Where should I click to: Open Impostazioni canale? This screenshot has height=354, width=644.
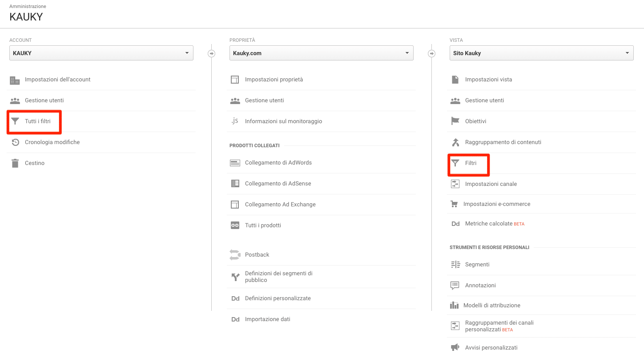click(x=491, y=184)
